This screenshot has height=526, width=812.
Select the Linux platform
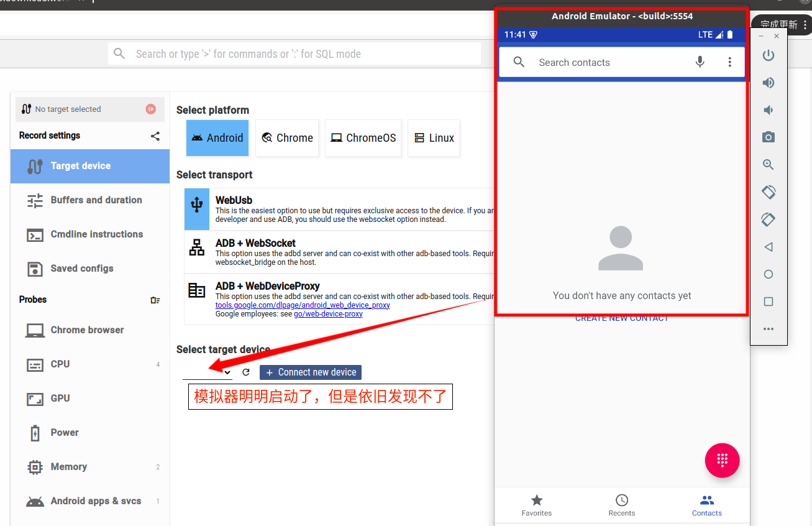coord(434,138)
